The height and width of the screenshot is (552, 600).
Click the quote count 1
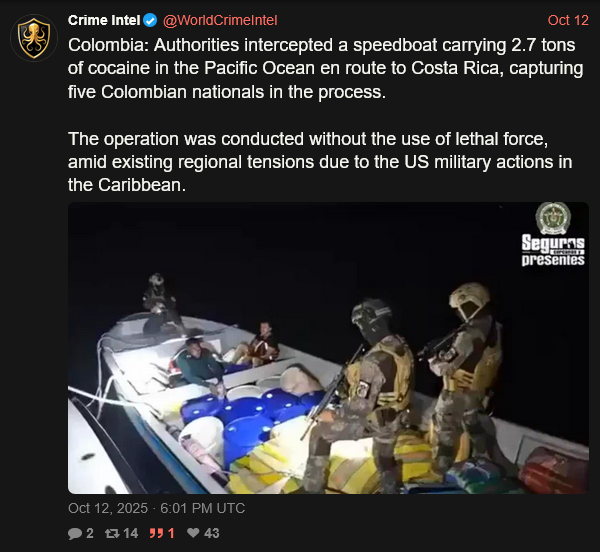pyautogui.click(x=171, y=533)
